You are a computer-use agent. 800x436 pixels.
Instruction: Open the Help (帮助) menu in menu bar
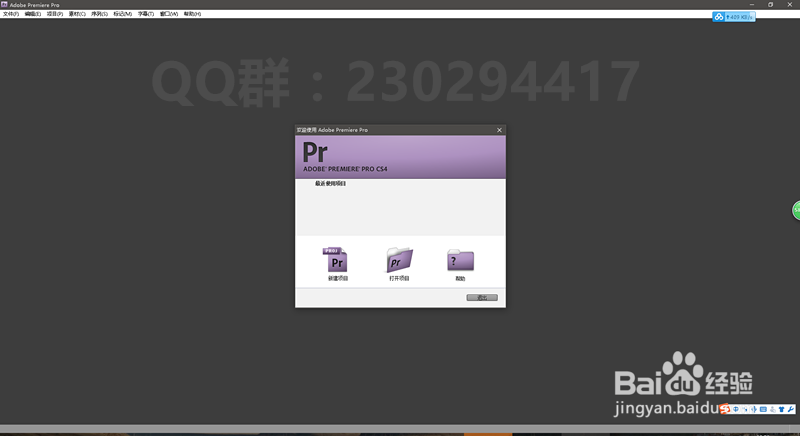(x=192, y=14)
